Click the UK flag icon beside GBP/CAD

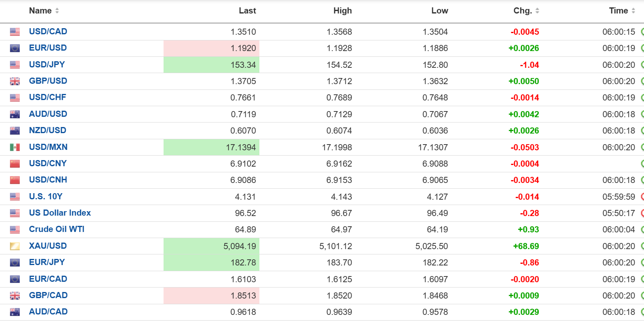click(15, 296)
